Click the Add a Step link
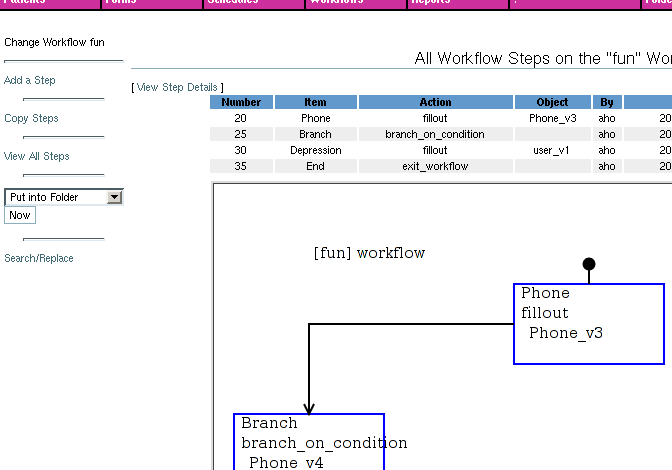The width and height of the screenshot is (672, 470). pyautogui.click(x=30, y=80)
